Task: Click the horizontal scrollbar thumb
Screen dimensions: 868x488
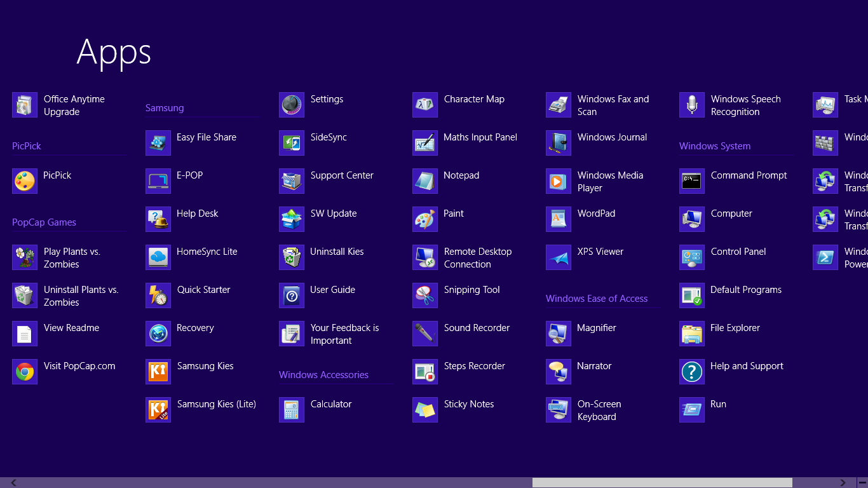Action: (x=662, y=483)
